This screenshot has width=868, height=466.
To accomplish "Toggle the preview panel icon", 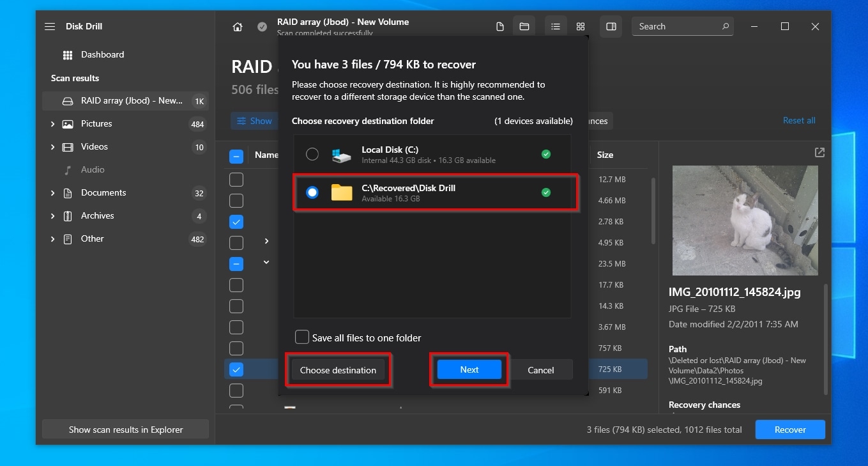I will pyautogui.click(x=611, y=27).
